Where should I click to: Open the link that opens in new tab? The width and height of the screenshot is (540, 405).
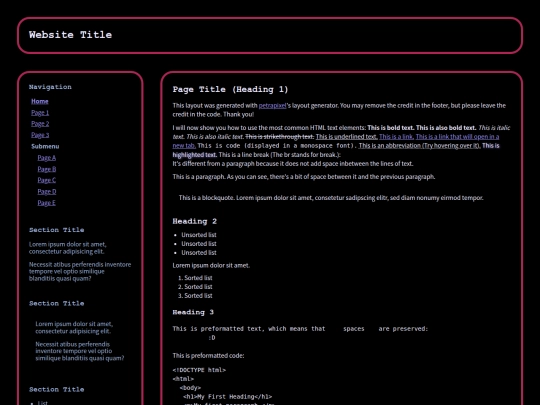457,137
